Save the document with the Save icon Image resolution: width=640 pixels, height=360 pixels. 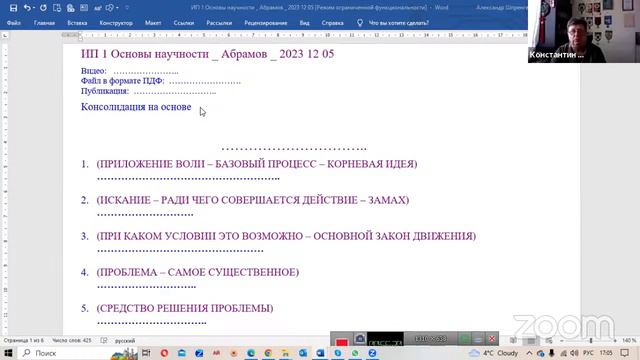[x=13, y=8]
